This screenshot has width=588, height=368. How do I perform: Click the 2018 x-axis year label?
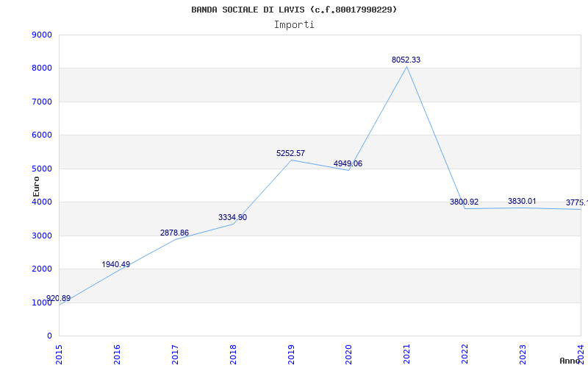(233, 354)
